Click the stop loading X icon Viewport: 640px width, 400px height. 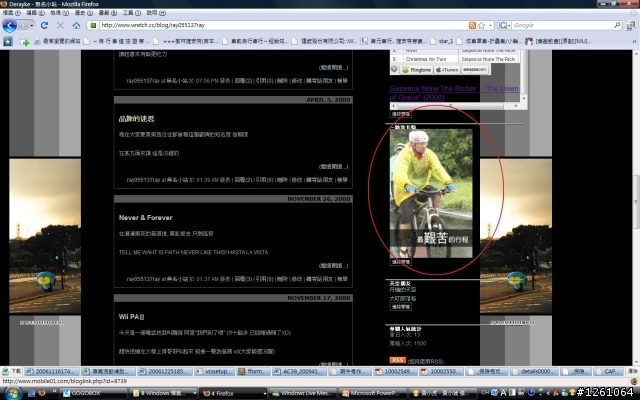[60, 25]
